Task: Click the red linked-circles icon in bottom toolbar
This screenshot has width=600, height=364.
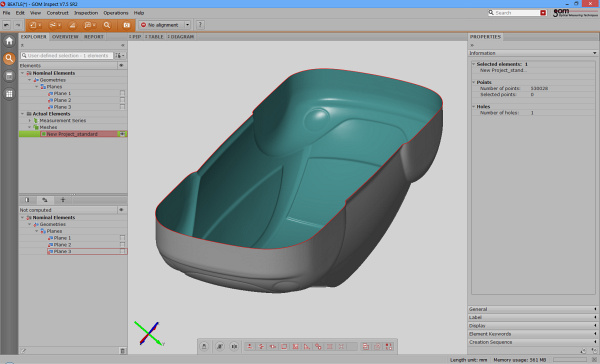Action: (318, 346)
